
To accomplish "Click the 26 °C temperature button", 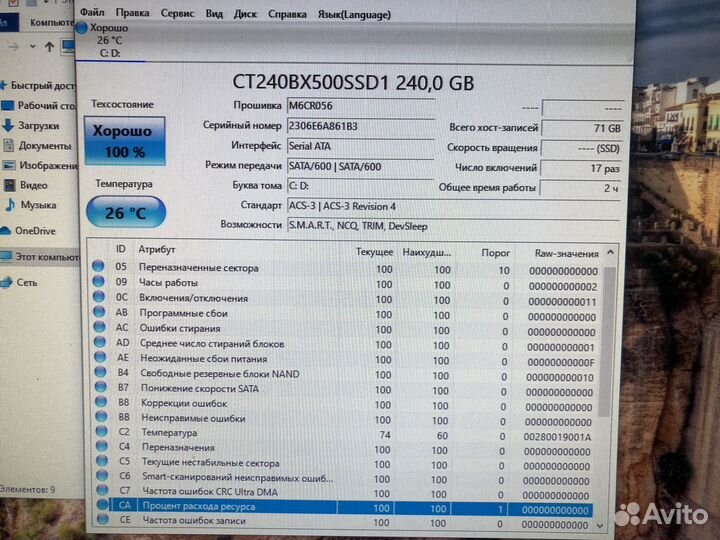I will click(124, 213).
